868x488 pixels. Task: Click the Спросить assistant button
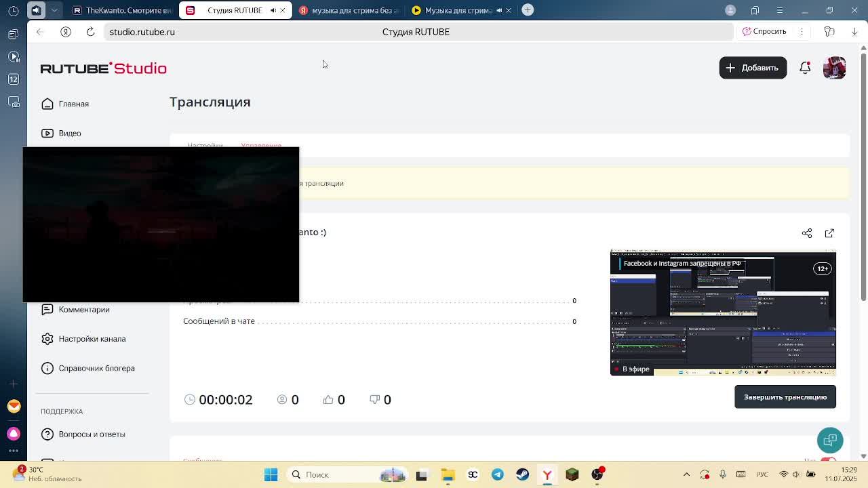764,32
